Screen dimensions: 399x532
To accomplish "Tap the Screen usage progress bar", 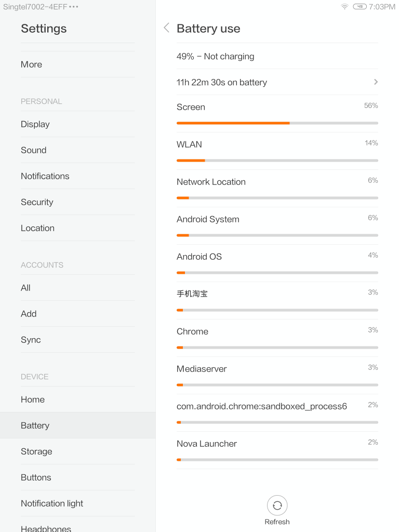I will pos(277,123).
